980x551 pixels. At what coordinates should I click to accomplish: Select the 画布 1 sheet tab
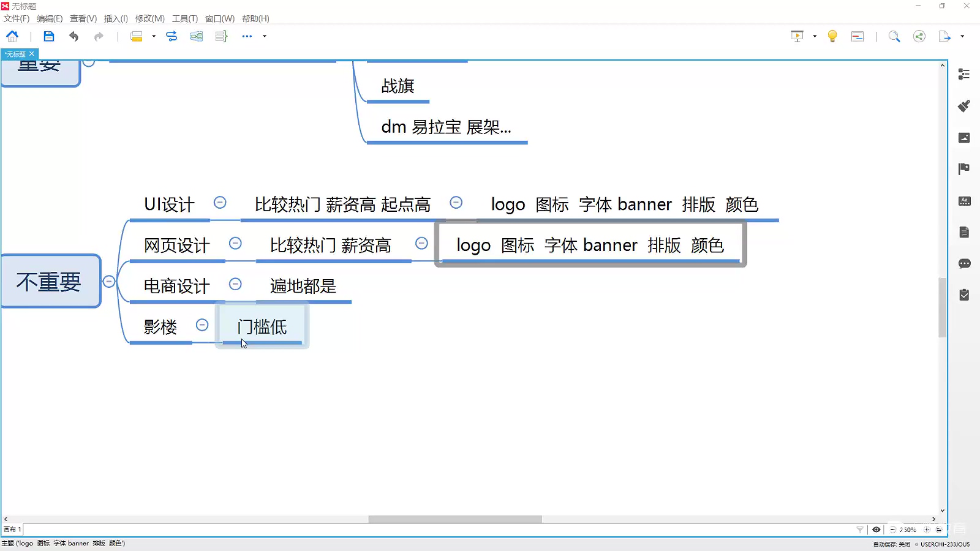12,530
